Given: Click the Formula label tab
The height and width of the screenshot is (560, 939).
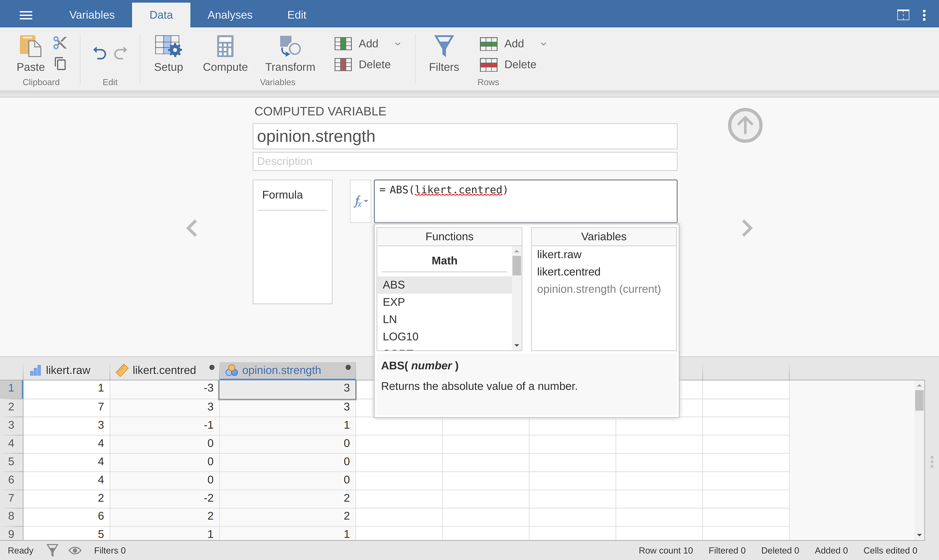Looking at the screenshot, I should [x=282, y=195].
